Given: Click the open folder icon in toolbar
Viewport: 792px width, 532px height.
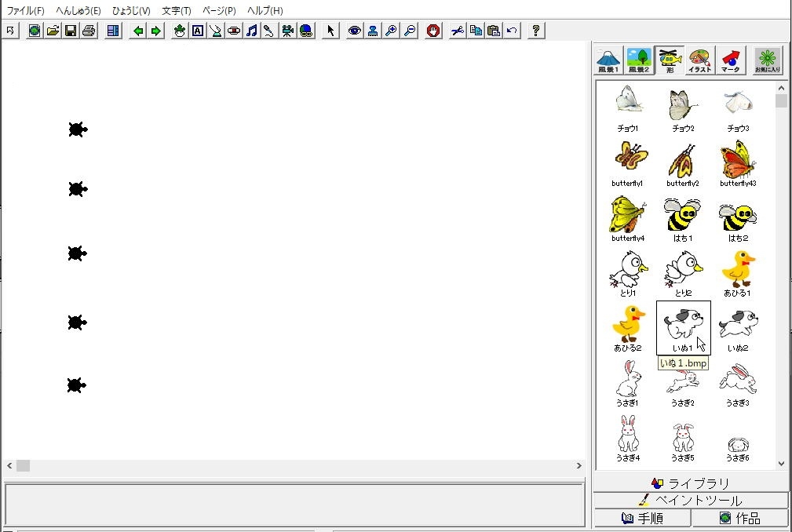Looking at the screenshot, I should click(x=53, y=31).
